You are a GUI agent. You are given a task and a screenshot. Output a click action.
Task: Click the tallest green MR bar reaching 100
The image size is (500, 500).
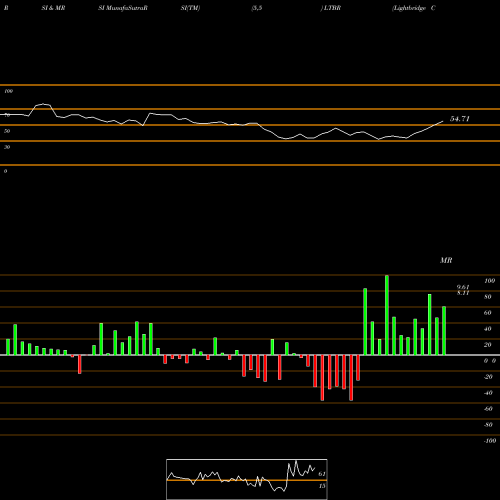point(387,315)
